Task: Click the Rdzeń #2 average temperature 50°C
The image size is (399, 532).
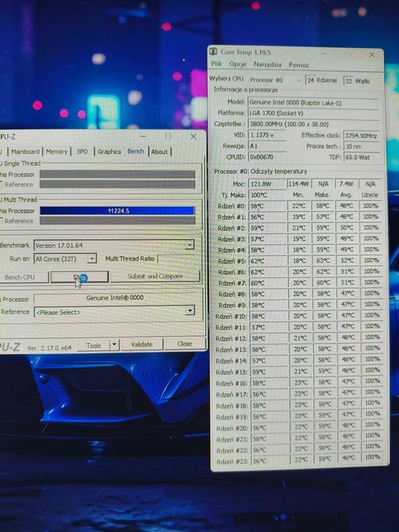Action: (x=347, y=227)
